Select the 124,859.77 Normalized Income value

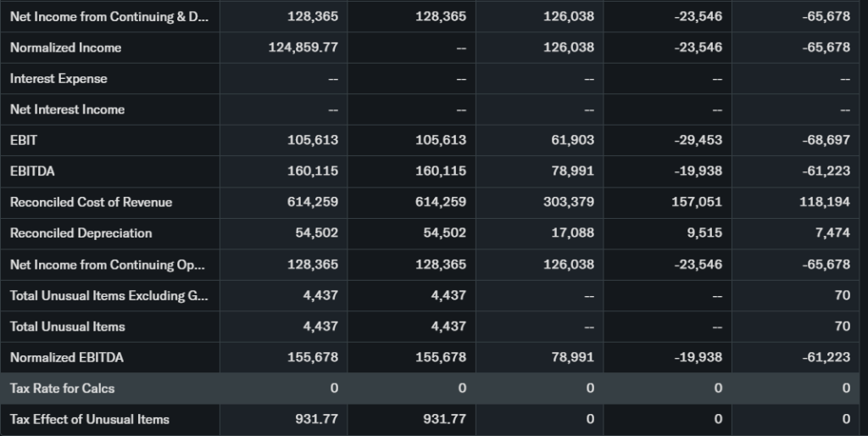pyautogui.click(x=301, y=48)
